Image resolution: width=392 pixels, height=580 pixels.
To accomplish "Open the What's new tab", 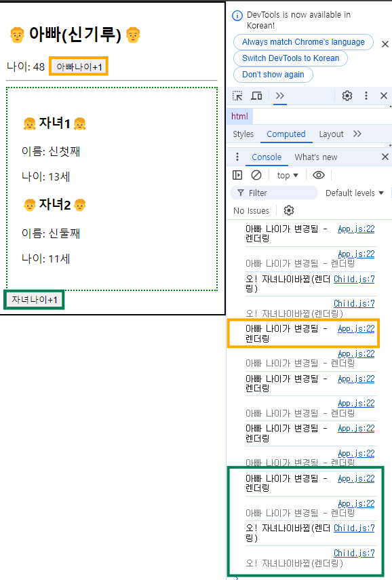I will (x=316, y=157).
